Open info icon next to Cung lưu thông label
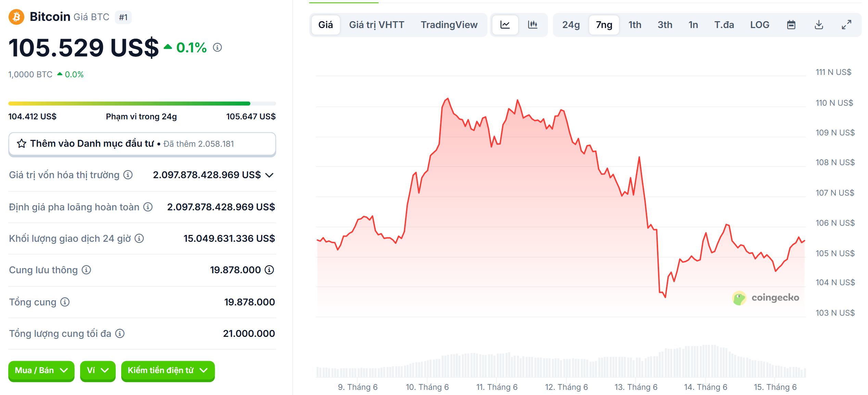 click(x=86, y=270)
